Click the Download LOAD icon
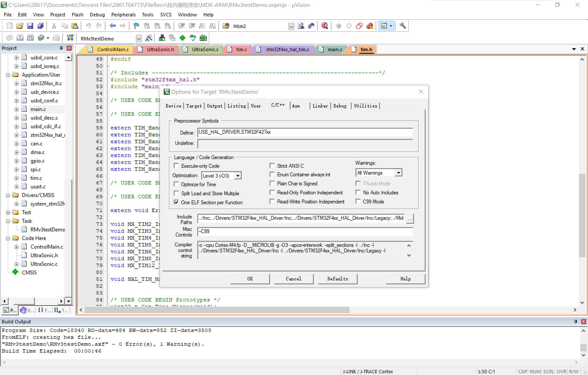The height and width of the screenshot is (375, 588). click(x=70, y=38)
